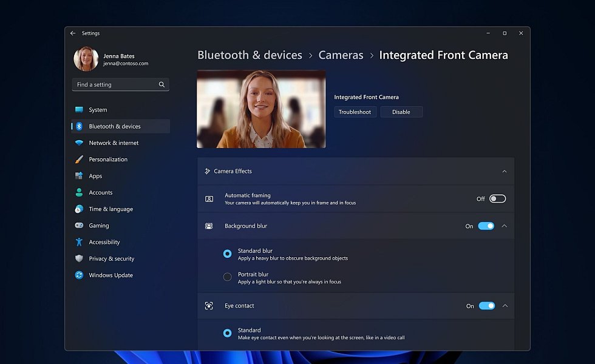Screen dimensions: 595x364
Task: Click the Automatic framing icon
Action: 209,199
